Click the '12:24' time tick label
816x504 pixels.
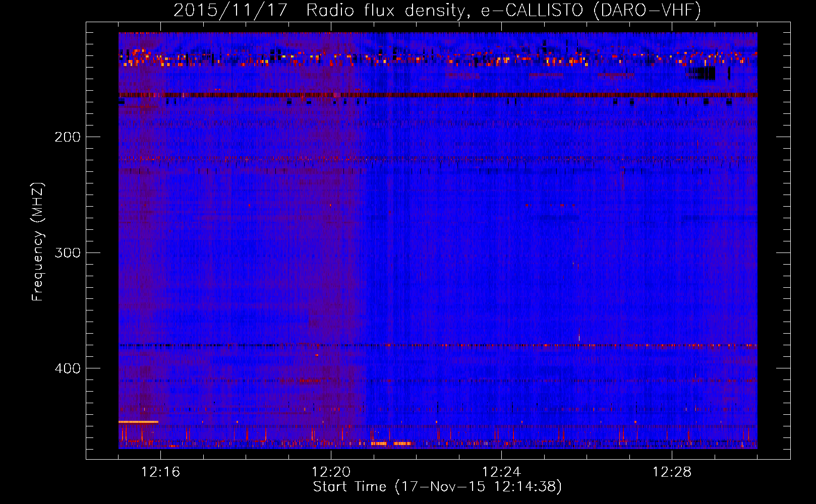[502, 472]
